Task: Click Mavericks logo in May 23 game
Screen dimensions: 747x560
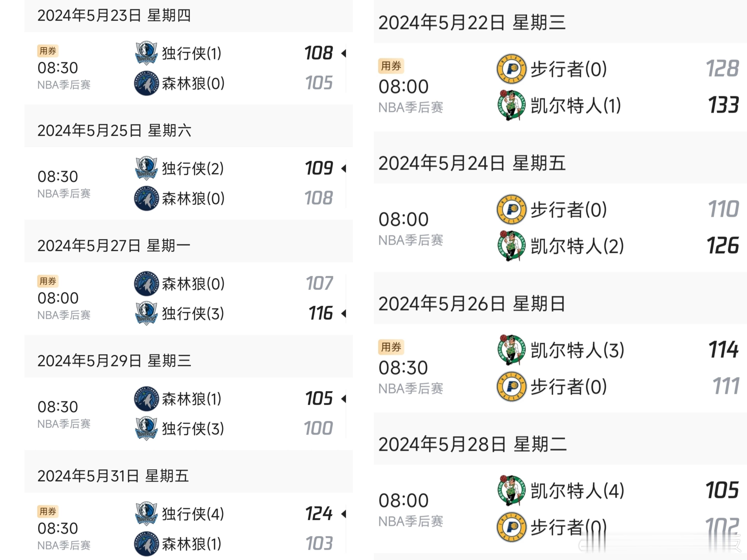Action: pos(146,53)
